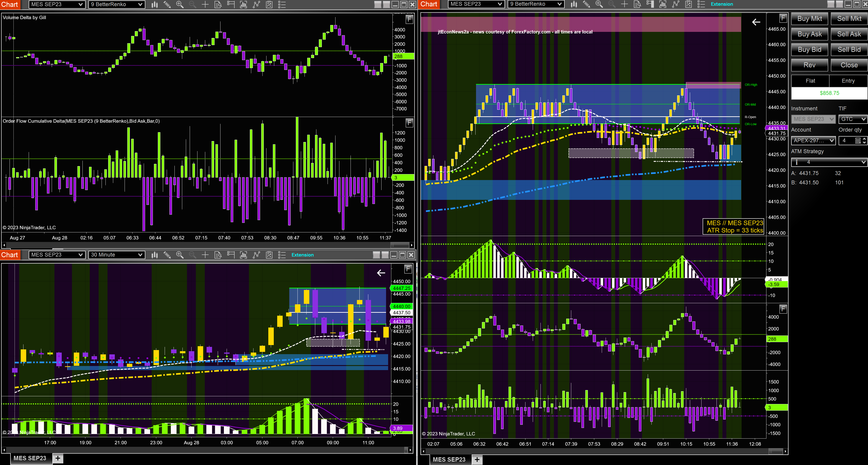This screenshot has width=868, height=465.
Task: Toggle the F fixed-scale button on Volume Delta panel
Action: [x=409, y=19]
